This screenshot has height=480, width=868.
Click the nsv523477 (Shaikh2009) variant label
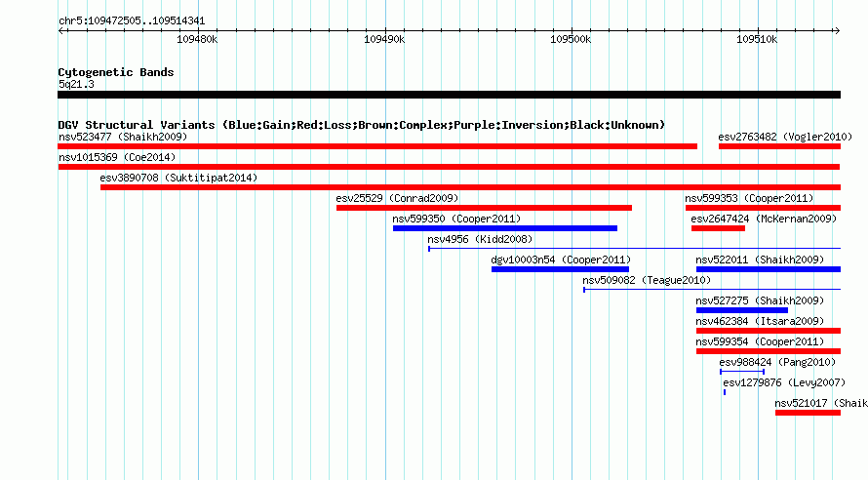(123, 137)
